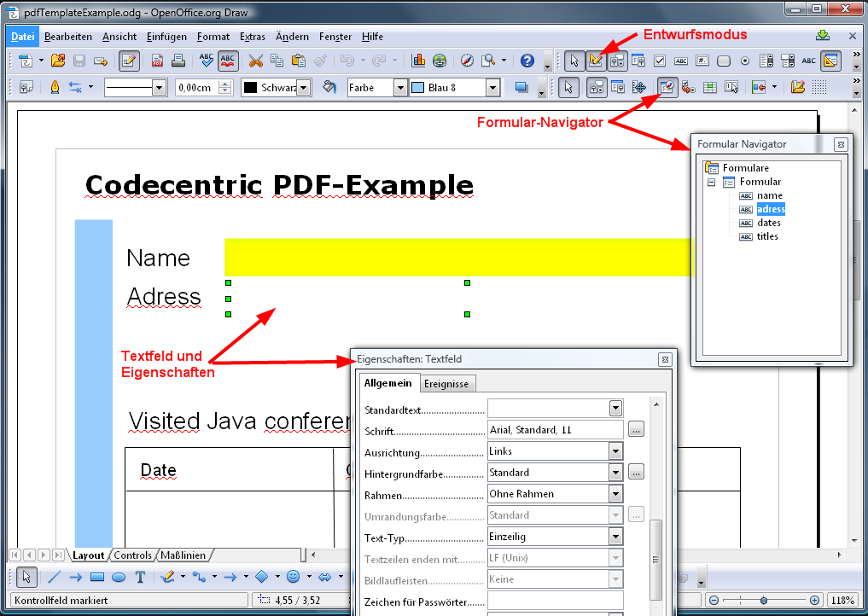Select the 'dates' field in Formular Navigator

[769, 223]
